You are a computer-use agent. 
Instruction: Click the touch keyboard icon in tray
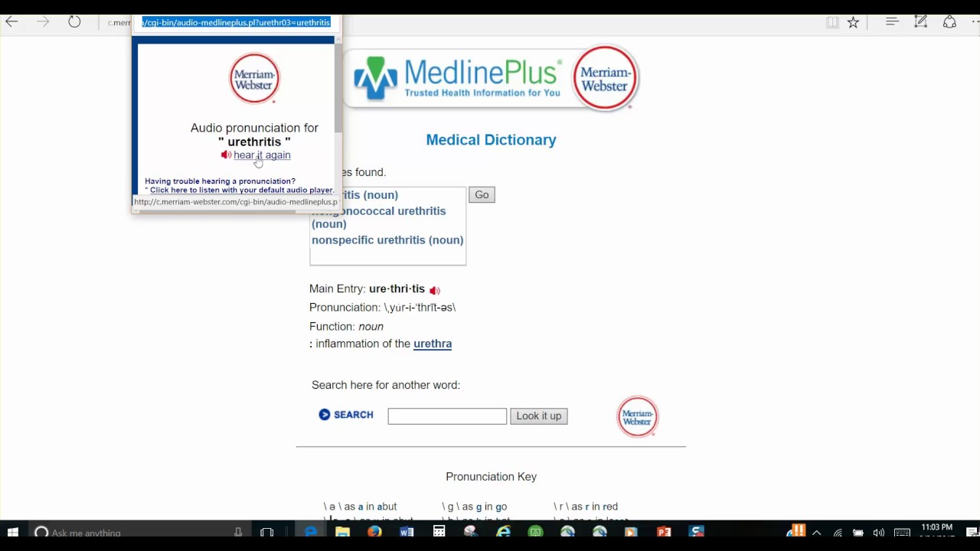point(902,533)
